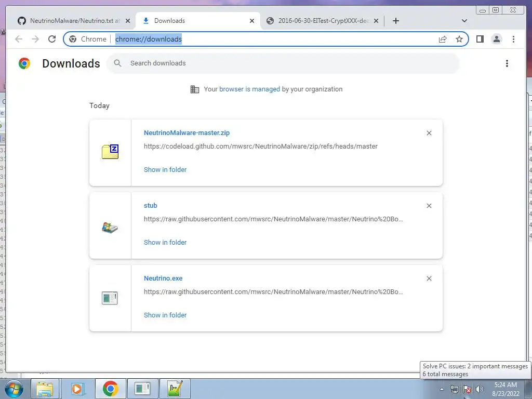Click the network status tray icon
The height and width of the screenshot is (399, 532).
(454, 389)
